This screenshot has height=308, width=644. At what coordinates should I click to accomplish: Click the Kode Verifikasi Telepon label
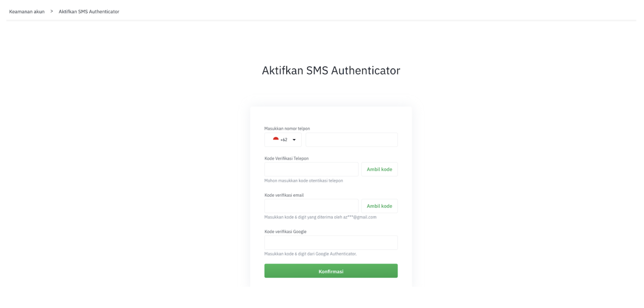pyautogui.click(x=286, y=158)
